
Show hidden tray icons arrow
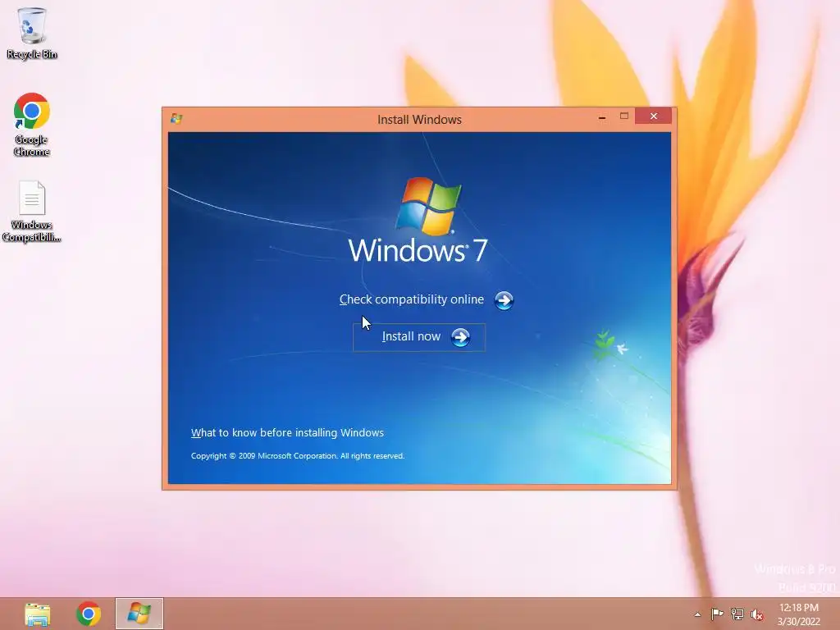(697, 614)
